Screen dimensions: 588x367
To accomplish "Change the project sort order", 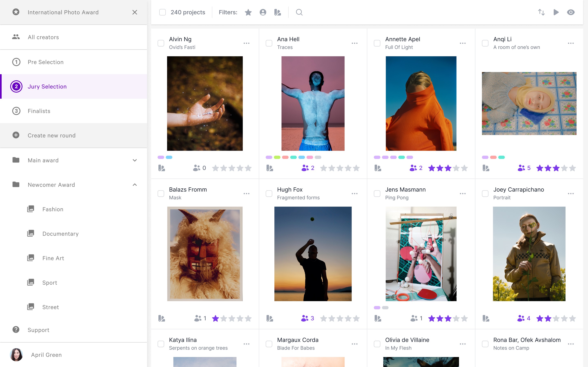I will [541, 12].
